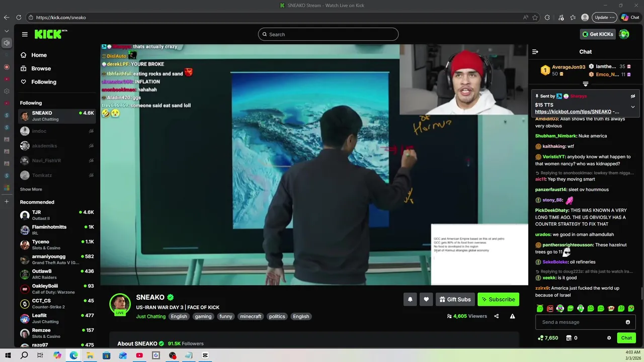Click the Get KICKs button
The image size is (644, 362).
pos(598,34)
